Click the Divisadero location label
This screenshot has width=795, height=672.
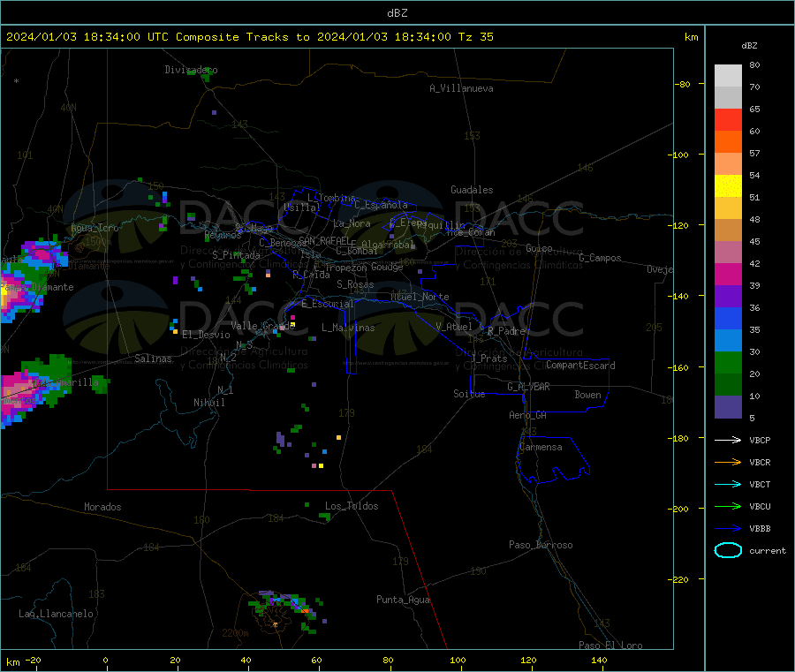point(191,70)
